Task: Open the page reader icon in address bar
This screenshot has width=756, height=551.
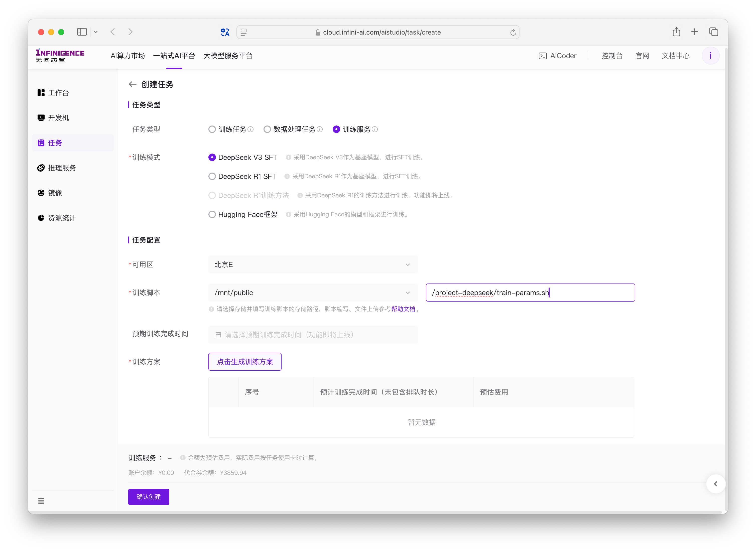Action: 244,32
